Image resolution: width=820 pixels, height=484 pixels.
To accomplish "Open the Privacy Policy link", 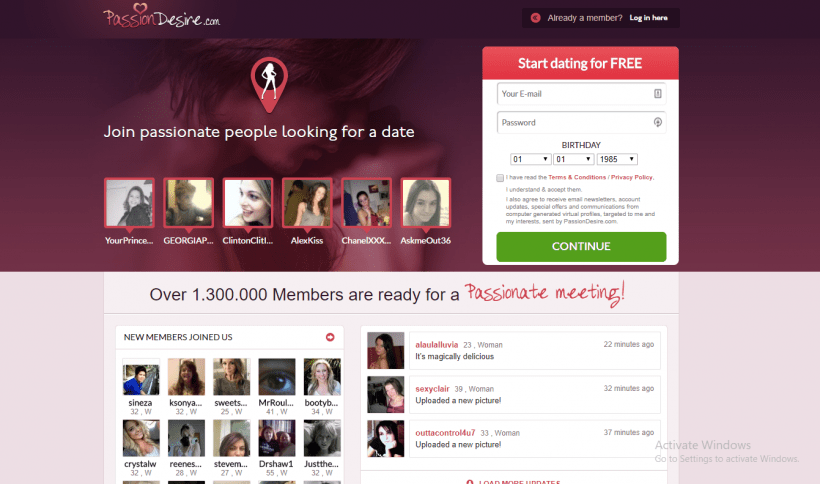I will (632, 177).
